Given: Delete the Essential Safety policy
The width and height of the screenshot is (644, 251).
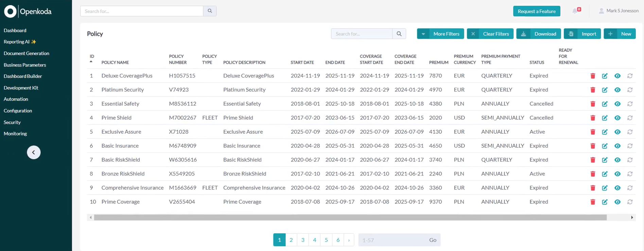Looking at the screenshot, I should (593, 104).
